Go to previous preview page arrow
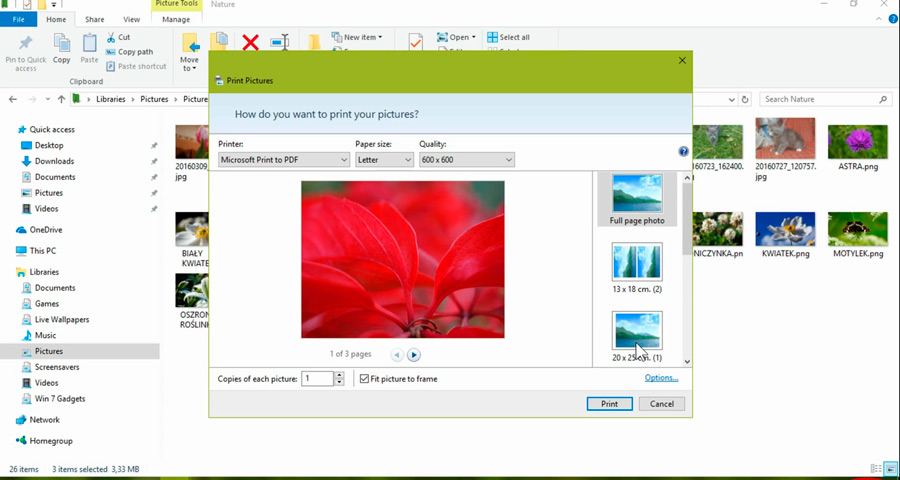This screenshot has width=900, height=480. coord(397,355)
